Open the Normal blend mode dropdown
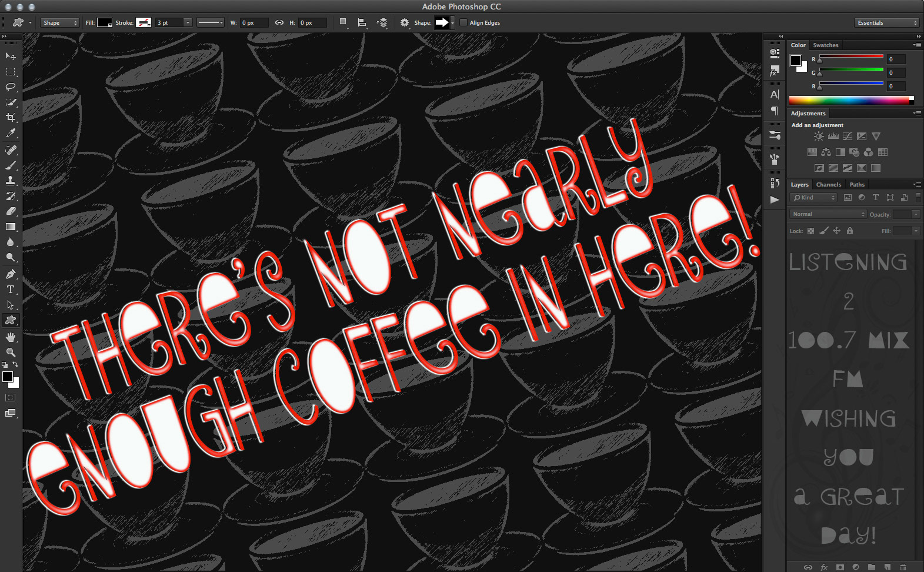This screenshot has width=924, height=572. (828, 214)
